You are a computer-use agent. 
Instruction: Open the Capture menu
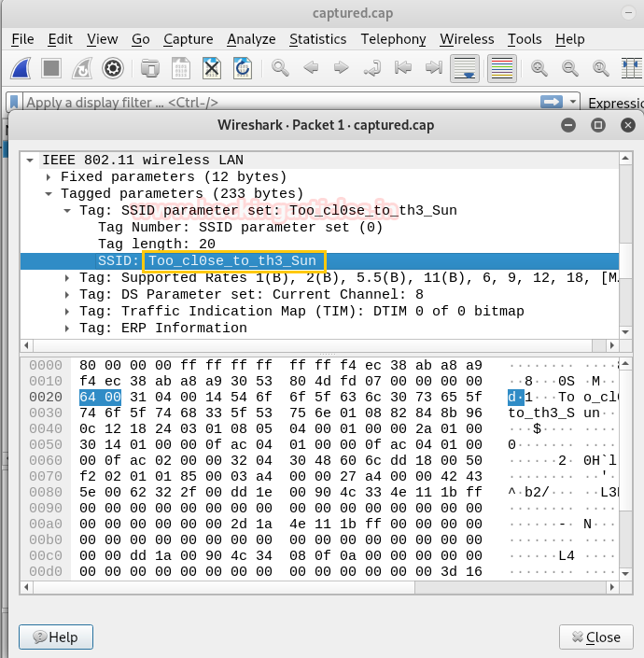click(189, 39)
